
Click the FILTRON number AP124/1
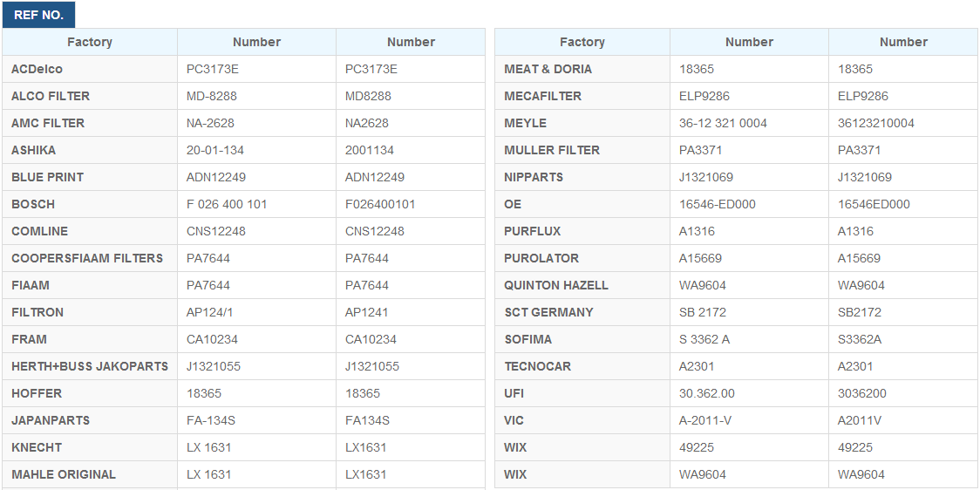pyautogui.click(x=209, y=312)
